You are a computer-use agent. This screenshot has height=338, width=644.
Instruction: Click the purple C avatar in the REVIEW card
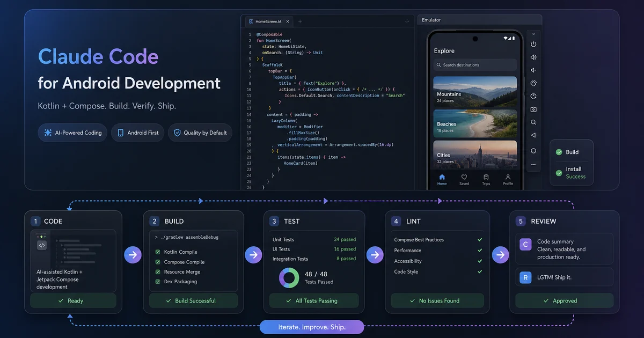(x=525, y=244)
